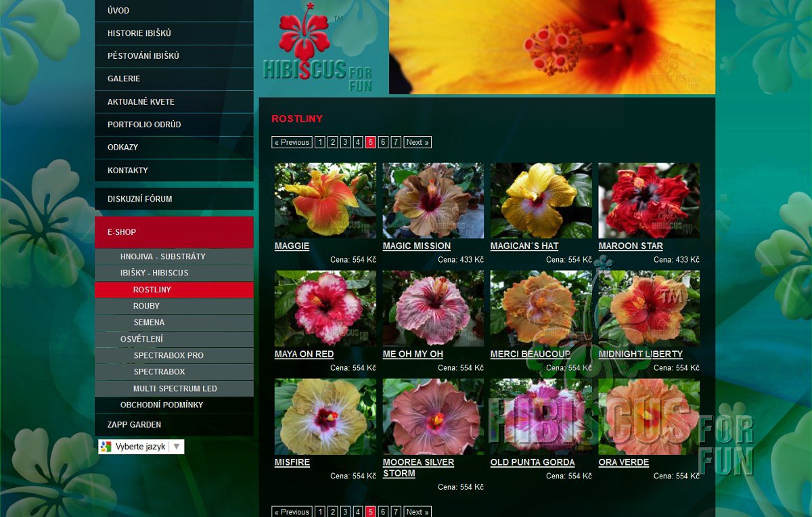The width and height of the screenshot is (812, 517).
Task: Follow the MAGIC MISSION product link
Action: [416, 246]
